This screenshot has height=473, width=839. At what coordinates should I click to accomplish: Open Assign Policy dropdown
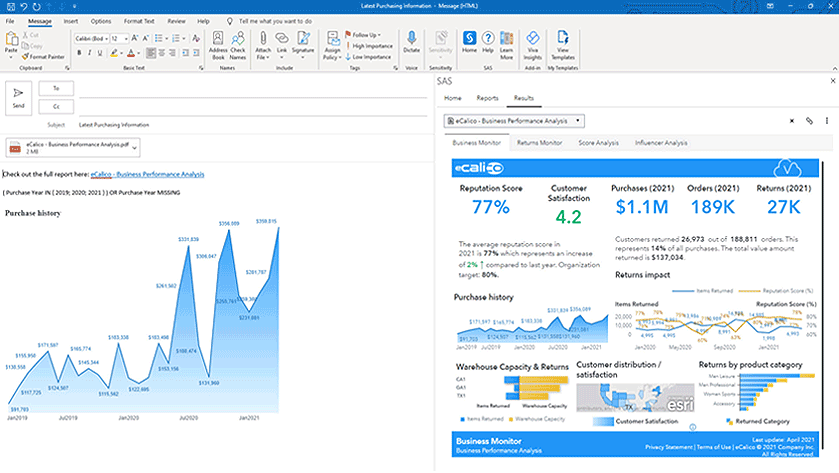tap(332, 45)
